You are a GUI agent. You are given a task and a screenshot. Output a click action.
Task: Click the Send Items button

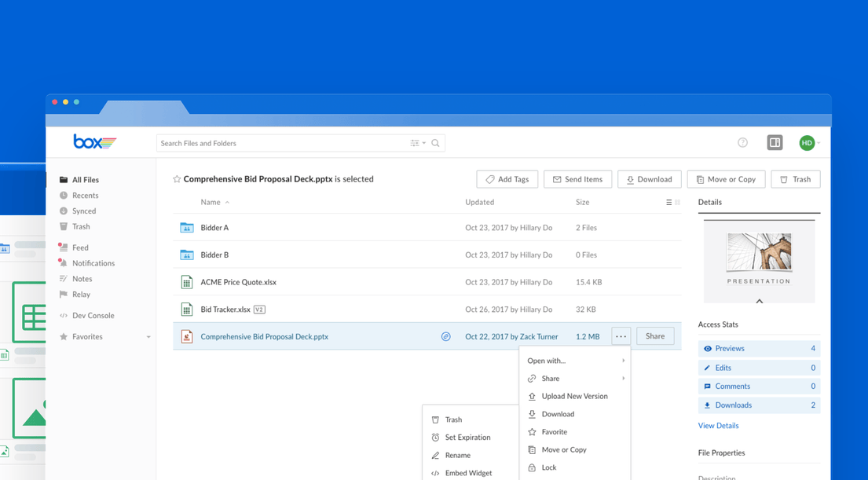click(x=577, y=179)
